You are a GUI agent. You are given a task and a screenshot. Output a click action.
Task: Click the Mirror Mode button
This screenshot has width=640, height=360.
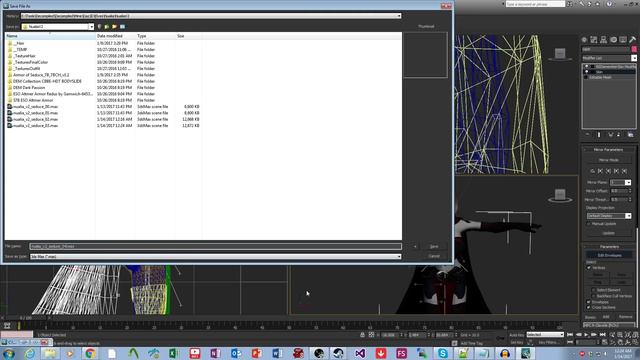(608, 160)
